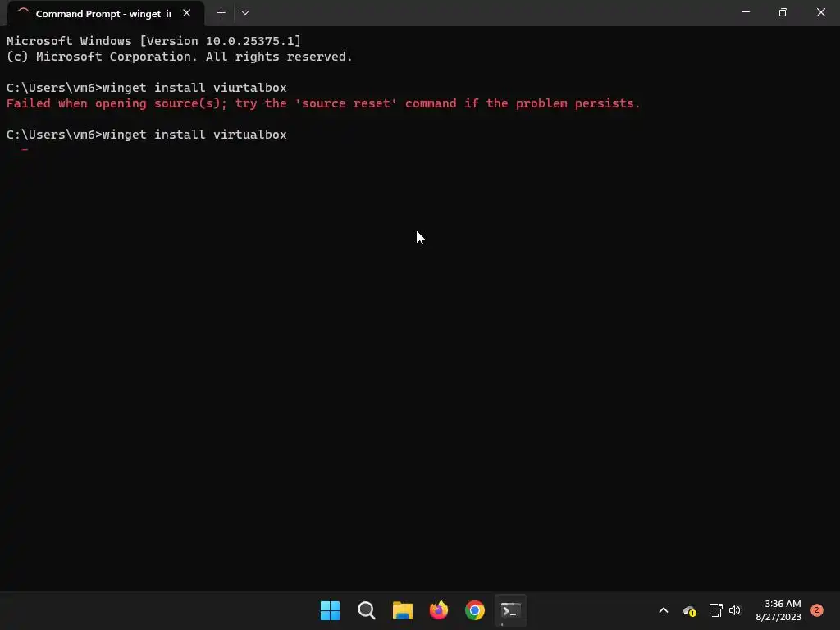Click the Terminal icon in taskbar
Screen dimensions: 840x630
(510, 610)
